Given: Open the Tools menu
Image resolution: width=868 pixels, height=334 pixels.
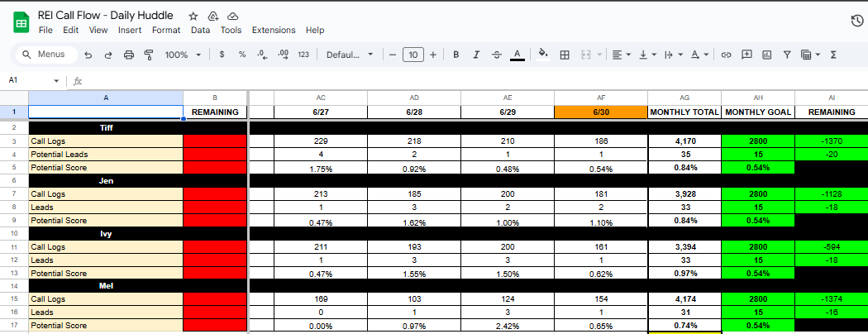Looking at the screenshot, I should coord(231,30).
